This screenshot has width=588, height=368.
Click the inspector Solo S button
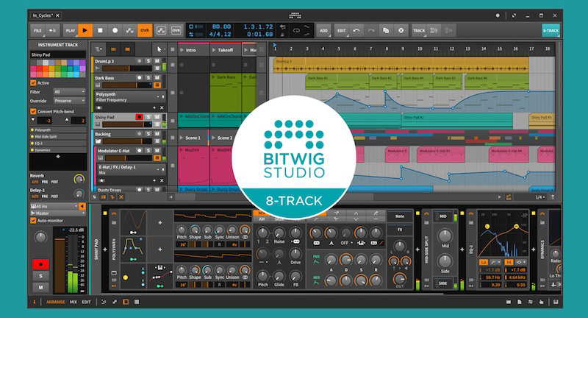point(40,276)
